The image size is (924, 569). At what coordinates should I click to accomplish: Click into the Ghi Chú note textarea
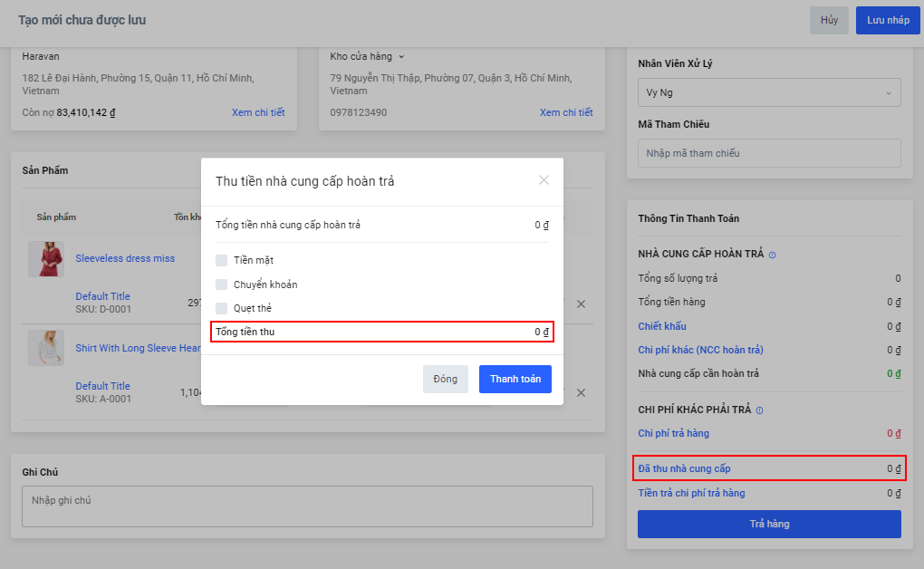(x=307, y=506)
